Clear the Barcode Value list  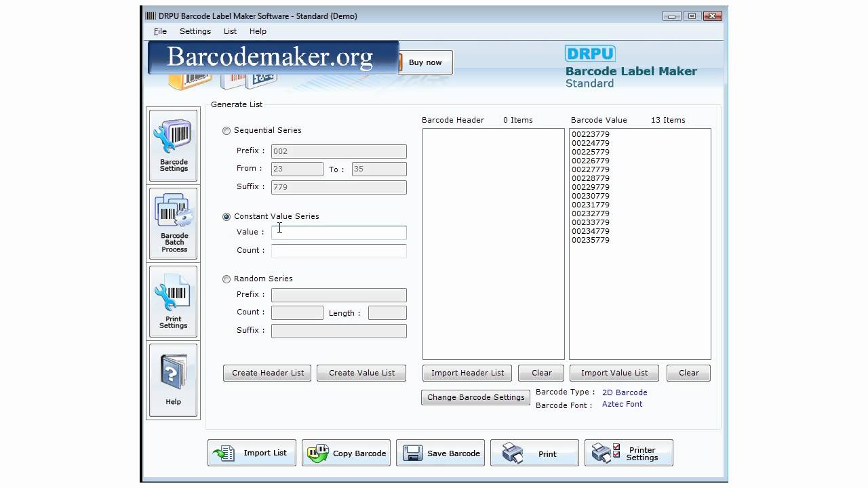pyautogui.click(x=689, y=373)
